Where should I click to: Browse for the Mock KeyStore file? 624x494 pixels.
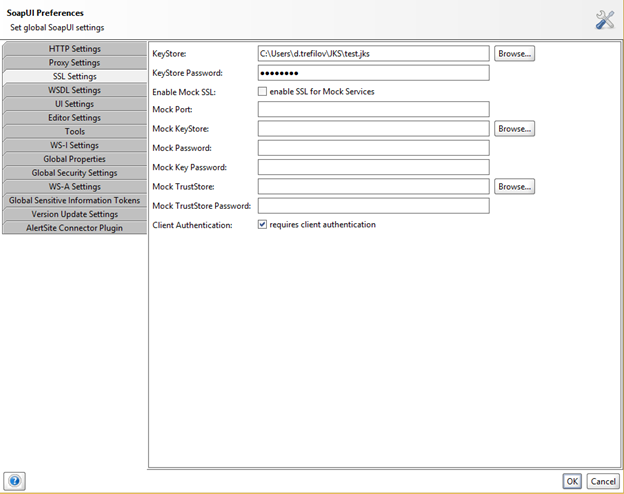pyautogui.click(x=515, y=129)
